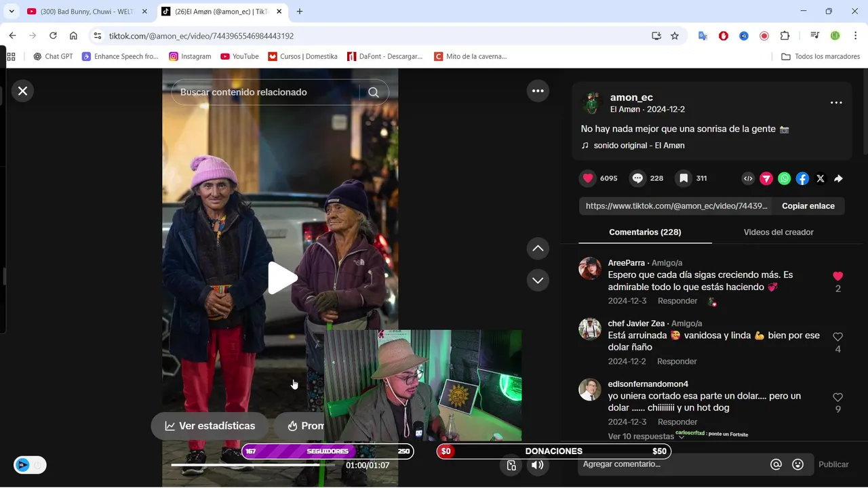The image size is (868, 488).
Task: Open Chrome extensions puzzle menu
Action: click(785, 36)
